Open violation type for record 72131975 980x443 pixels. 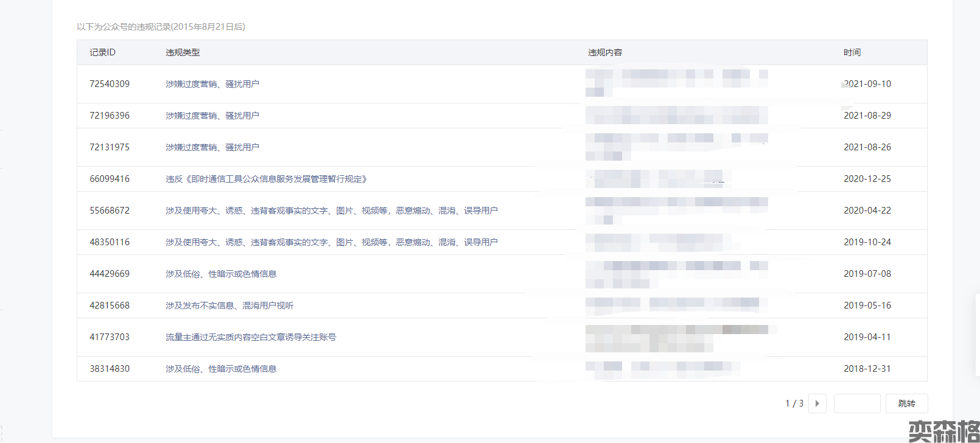point(212,147)
